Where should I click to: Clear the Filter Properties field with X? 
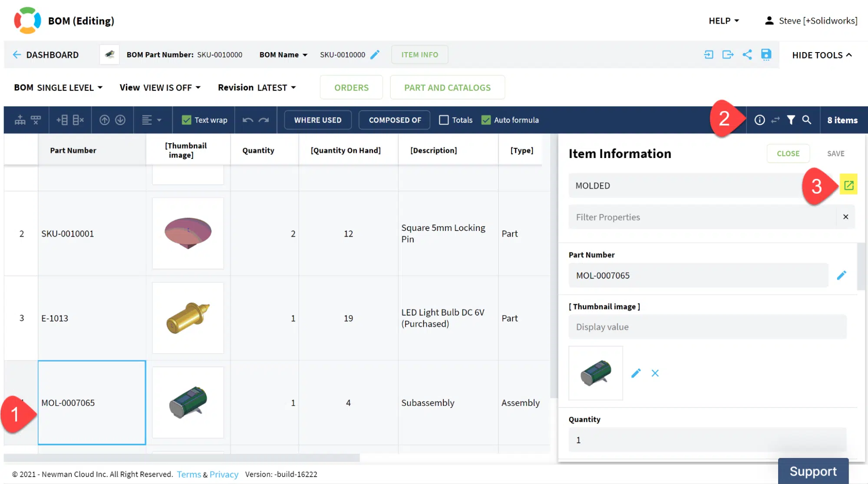845,217
